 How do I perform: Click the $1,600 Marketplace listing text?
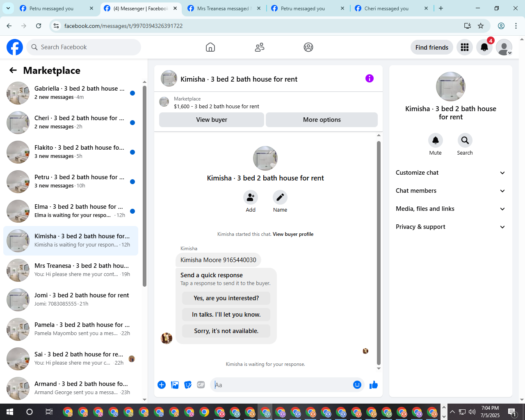pyautogui.click(x=216, y=106)
